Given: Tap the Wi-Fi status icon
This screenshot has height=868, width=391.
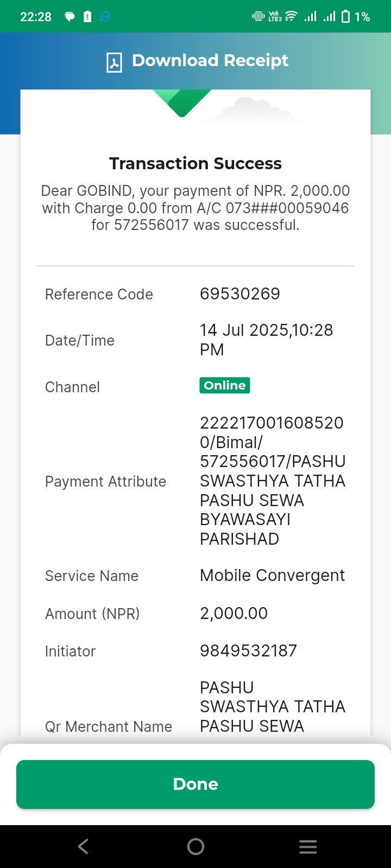Looking at the screenshot, I should tap(291, 17).
